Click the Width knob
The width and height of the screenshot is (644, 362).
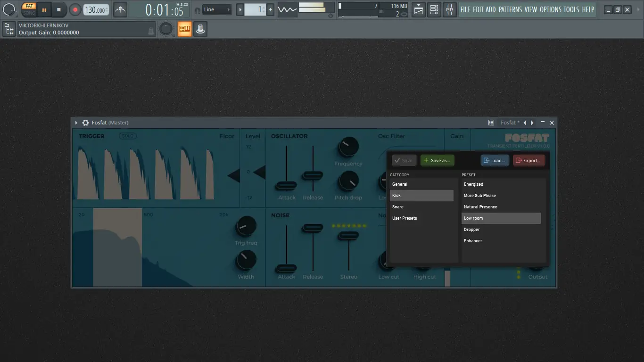[x=246, y=260]
